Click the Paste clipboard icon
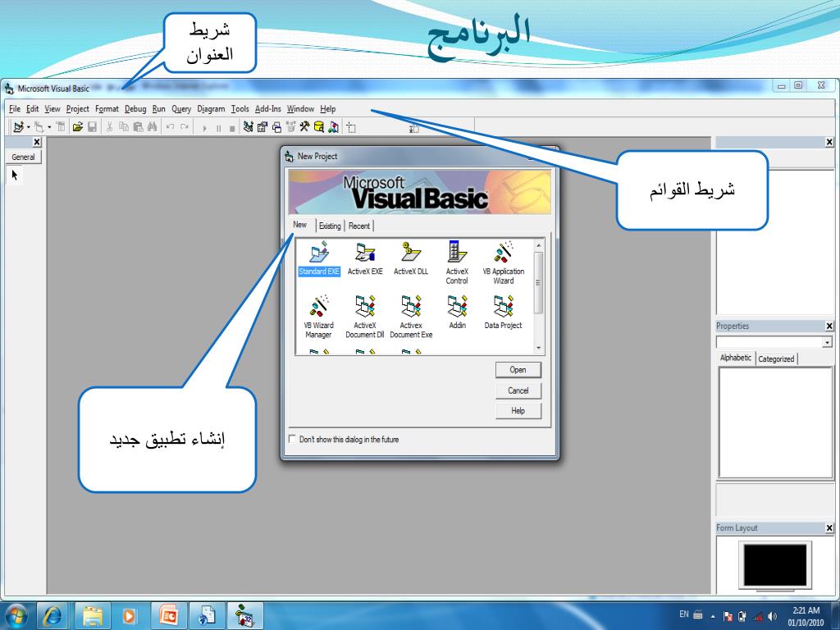 click(138, 127)
